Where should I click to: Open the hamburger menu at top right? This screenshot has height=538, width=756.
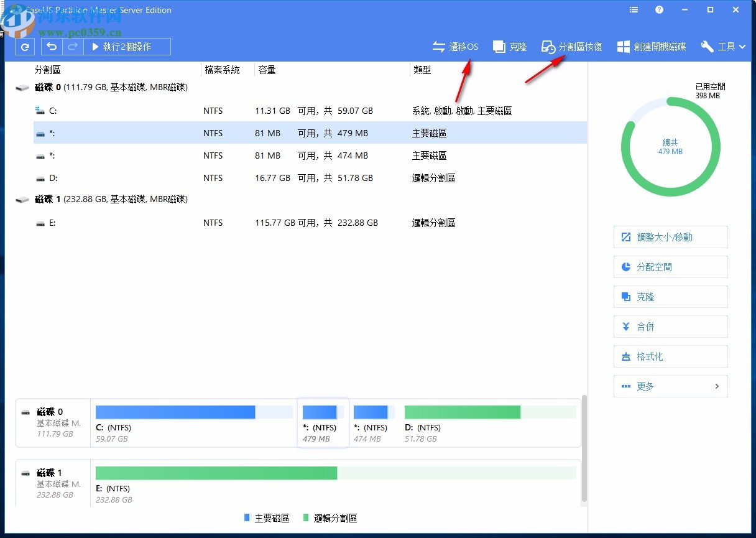pyautogui.click(x=634, y=10)
